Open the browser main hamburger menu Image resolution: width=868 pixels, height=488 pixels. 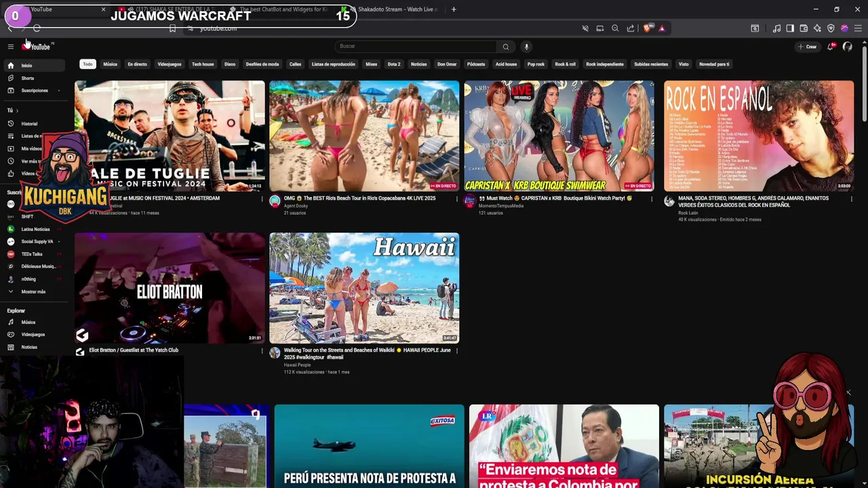[858, 28]
